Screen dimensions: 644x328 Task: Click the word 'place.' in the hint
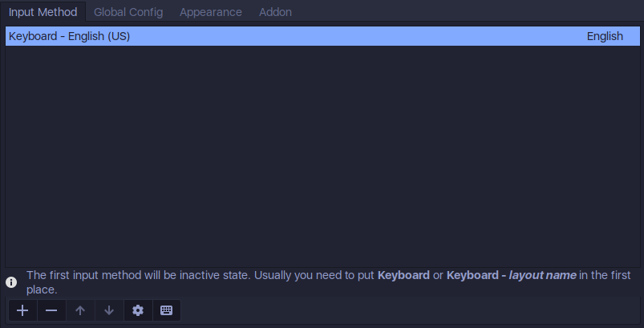(x=42, y=290)
